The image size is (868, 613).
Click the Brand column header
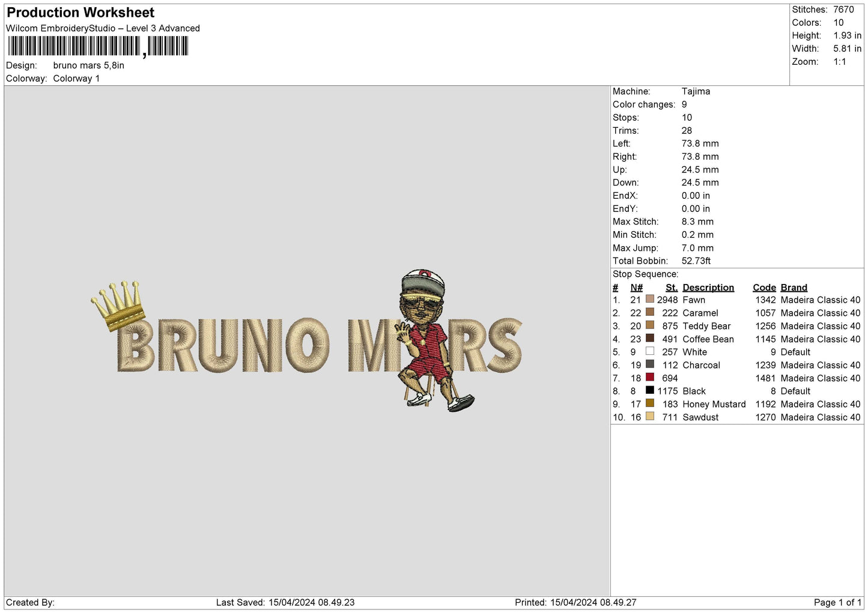pyautogui.click(x=794, y=288)
